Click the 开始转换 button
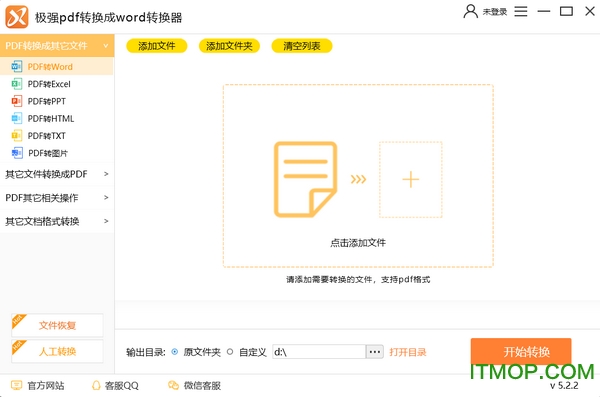 coord(521,351)
